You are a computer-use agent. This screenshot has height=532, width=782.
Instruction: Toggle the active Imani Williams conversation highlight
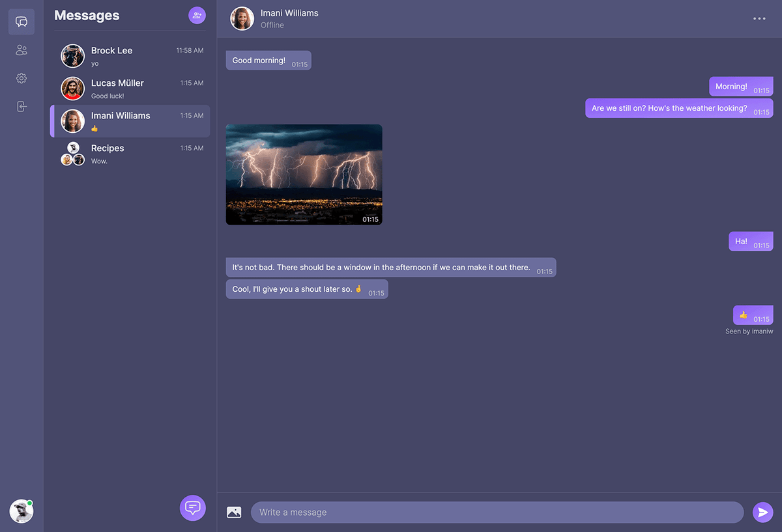pos(130,121)
